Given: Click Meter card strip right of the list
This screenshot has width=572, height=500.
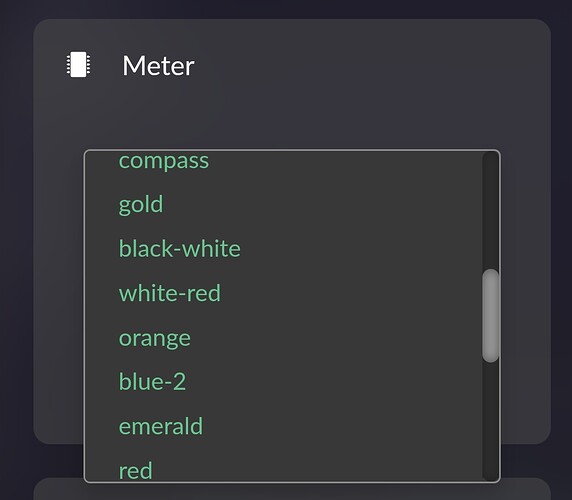Looking at the screenshot, I should click(x=525, y=292).
